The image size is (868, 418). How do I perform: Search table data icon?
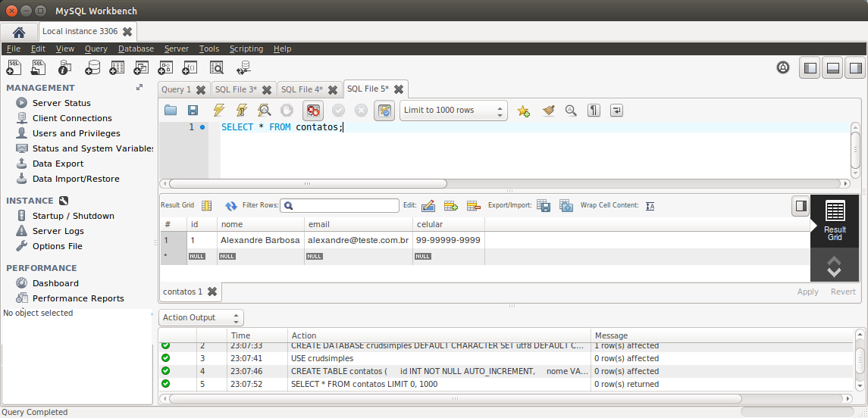click(217, 67)
